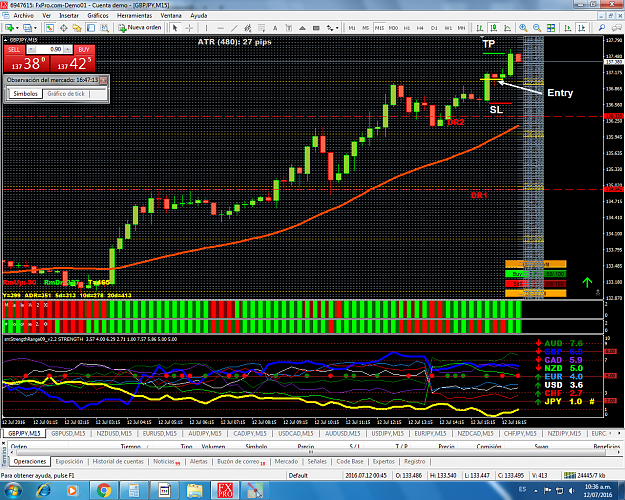
Task: Click the BUY button in trade panel
Action: click(x=84, y=49)
